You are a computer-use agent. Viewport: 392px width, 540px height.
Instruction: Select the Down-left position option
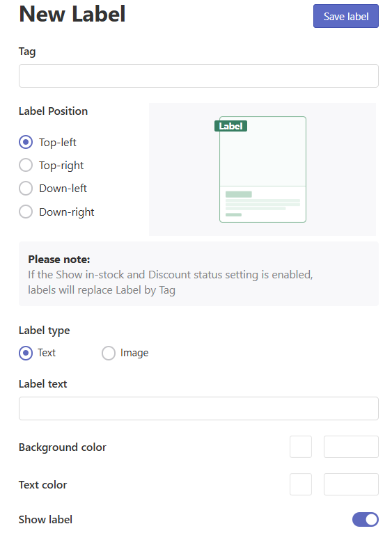click(x=26, y=189)
